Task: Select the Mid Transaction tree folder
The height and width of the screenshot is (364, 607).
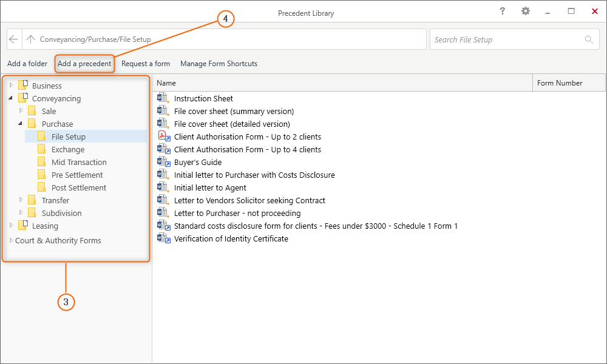Action: [x=79, y=162]
